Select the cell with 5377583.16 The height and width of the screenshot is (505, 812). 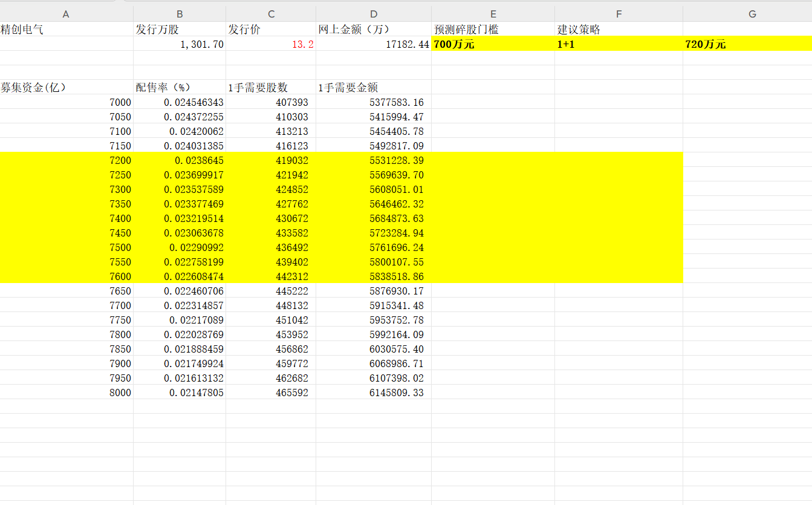[x=374, y=102]
